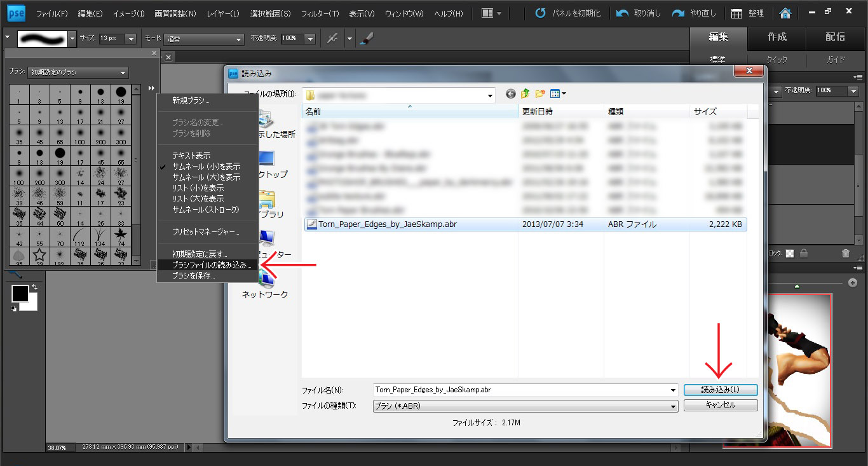Expand the ファイルの場所 folder dropdown
Image resolution: width=868 pixels, height=466 pixels.
[490, 95]
